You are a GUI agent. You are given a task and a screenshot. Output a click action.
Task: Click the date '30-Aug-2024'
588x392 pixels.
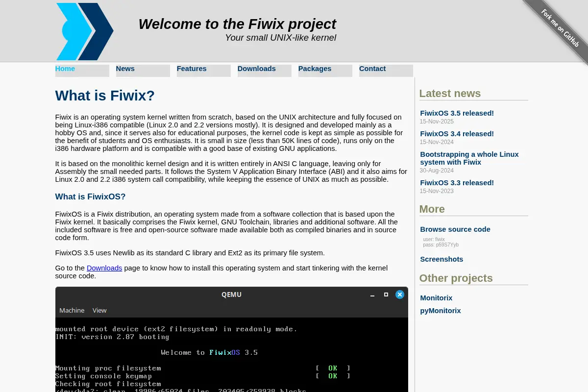tap(437, 171)
